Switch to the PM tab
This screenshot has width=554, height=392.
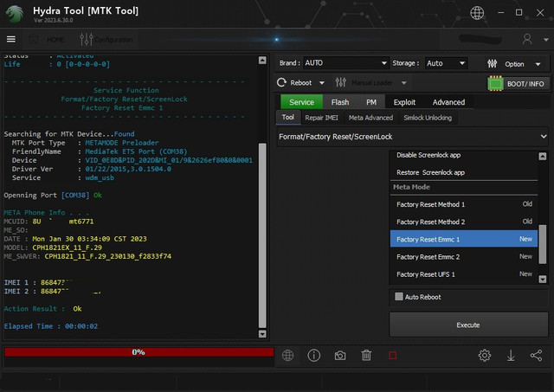[x=371, y=102]
